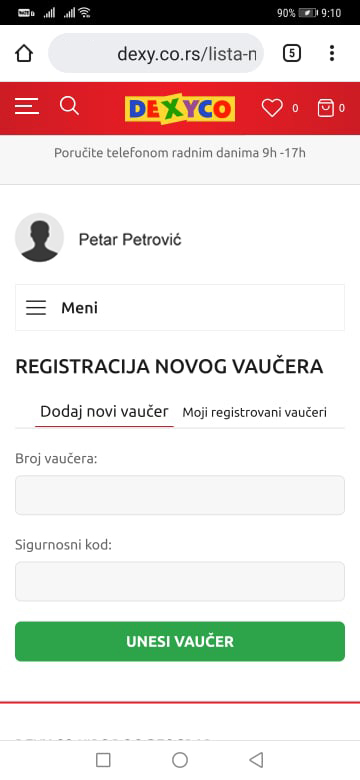Tap the user avatar picture

tap(39, 238)
